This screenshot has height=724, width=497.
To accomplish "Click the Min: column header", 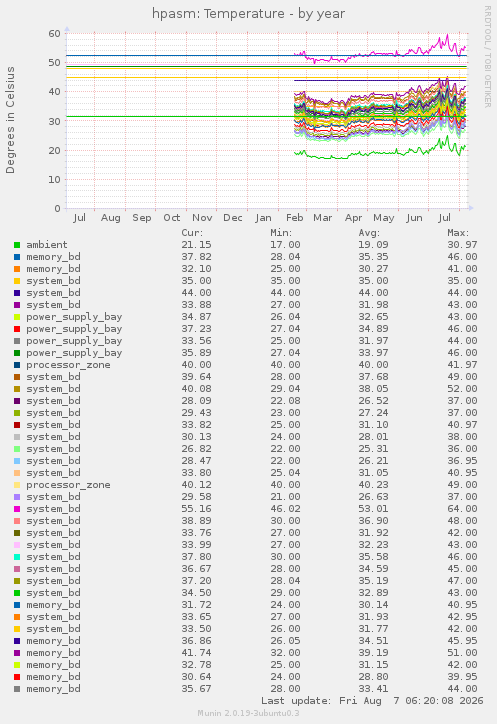I will [281, 233].
